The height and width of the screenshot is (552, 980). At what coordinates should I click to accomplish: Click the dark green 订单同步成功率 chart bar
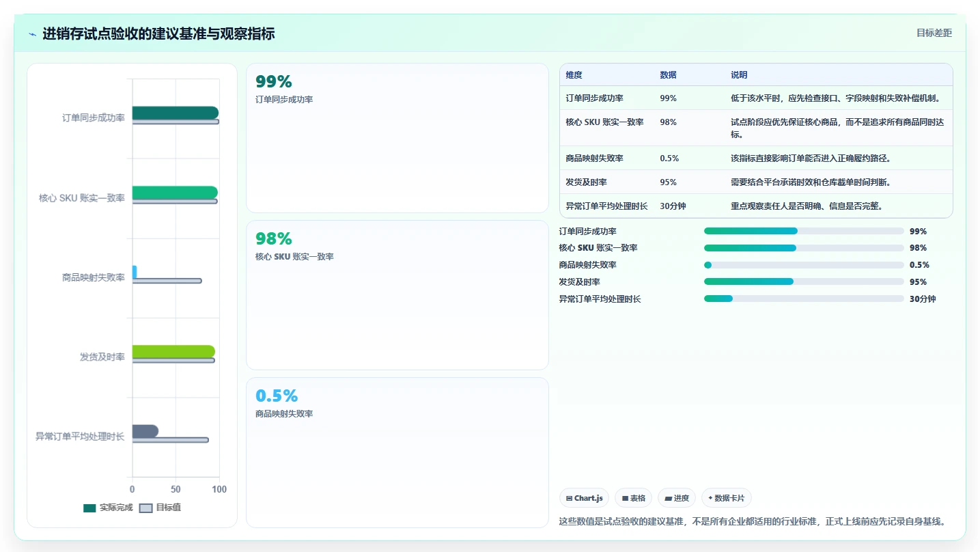click(176, 113)
